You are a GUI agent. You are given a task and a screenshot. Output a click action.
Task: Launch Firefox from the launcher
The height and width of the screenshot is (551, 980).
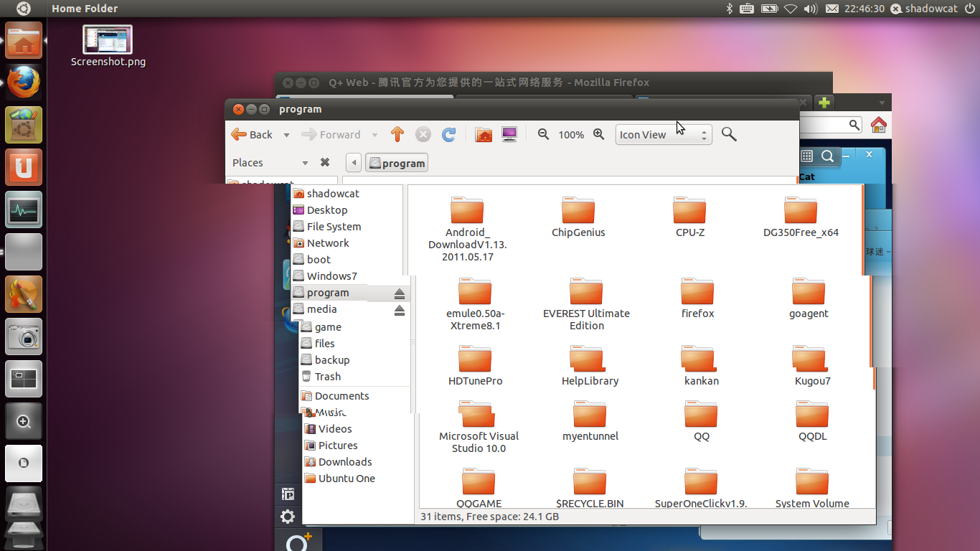[24, 83]
